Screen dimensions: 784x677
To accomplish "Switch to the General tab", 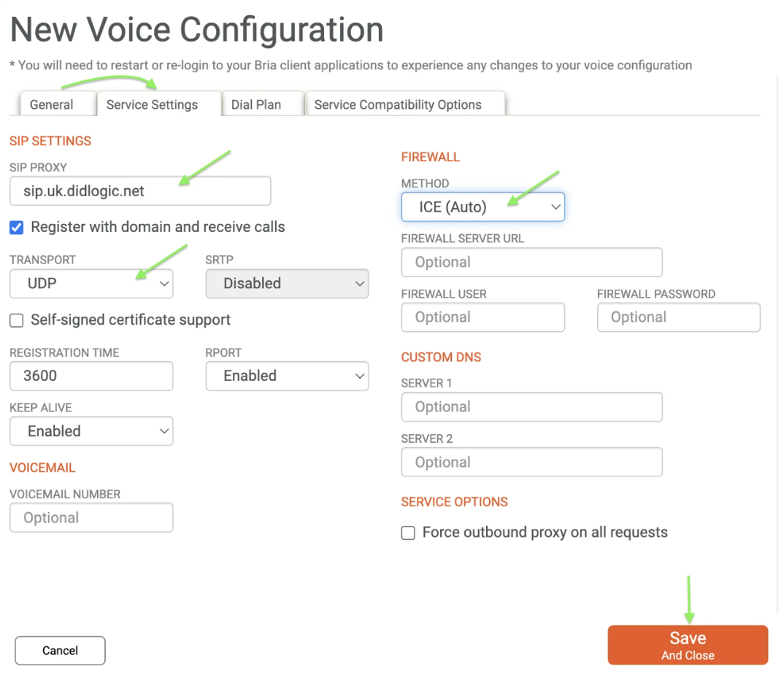I will (52, 104).
